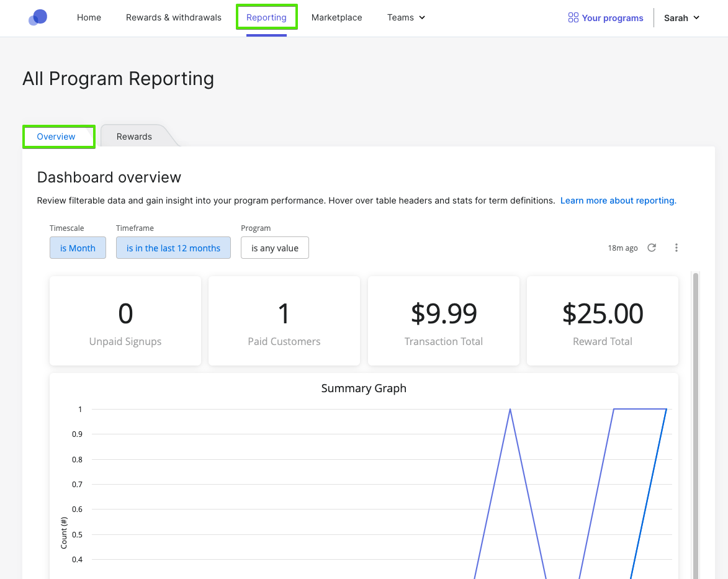Open the Sarah account dropdown

tap(681, 17)
